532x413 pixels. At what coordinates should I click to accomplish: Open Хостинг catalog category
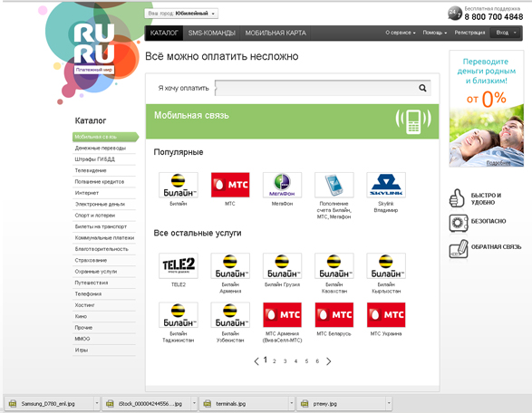pos(85,305)
